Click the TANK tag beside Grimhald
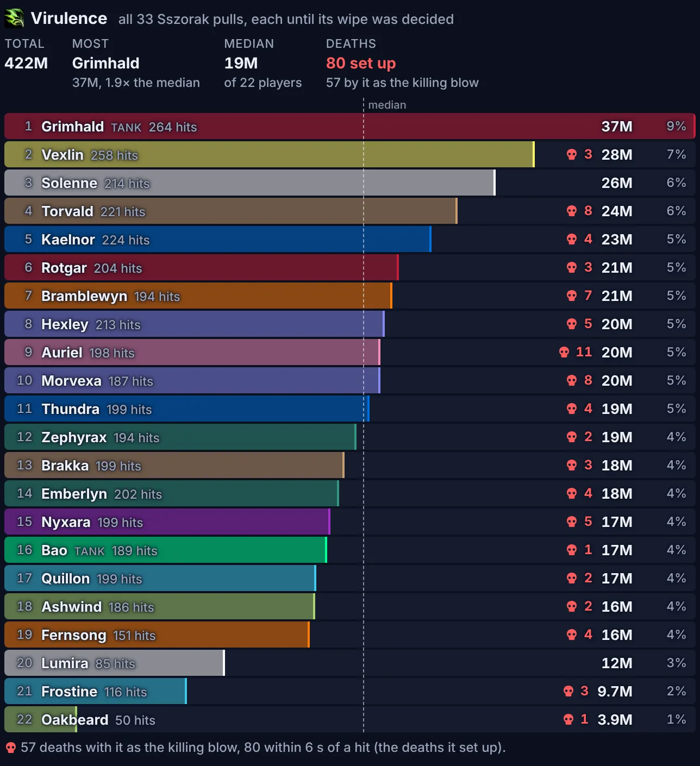Image resolution: width=700 pixels, height=766 pixels. pos(126,127)
